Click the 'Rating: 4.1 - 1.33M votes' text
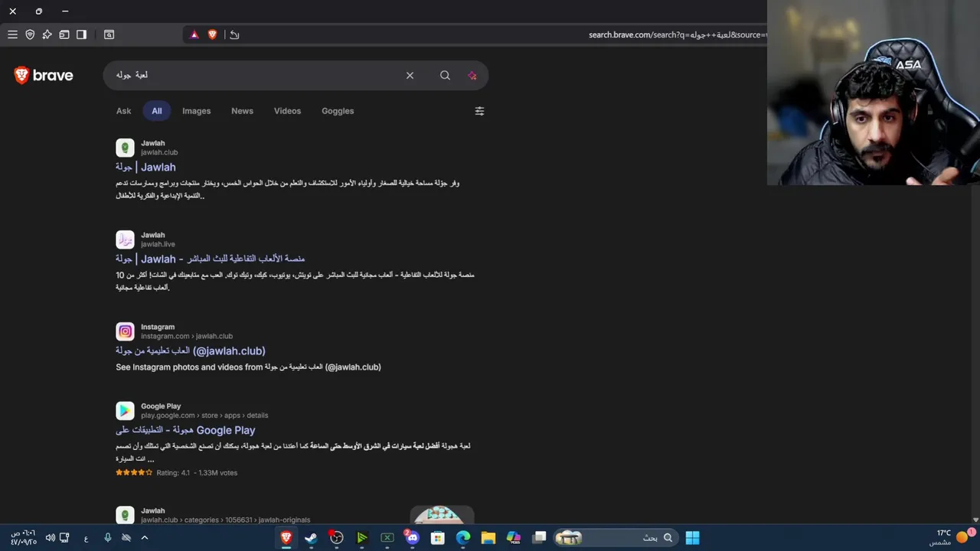The image size is (980, 551). coord(197,473)
